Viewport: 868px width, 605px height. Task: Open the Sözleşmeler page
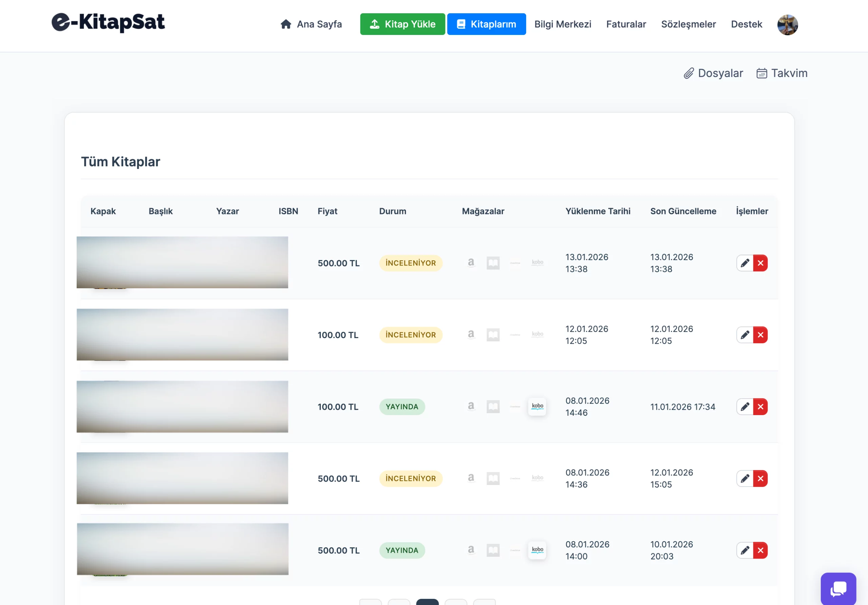(x=688, y=24)
